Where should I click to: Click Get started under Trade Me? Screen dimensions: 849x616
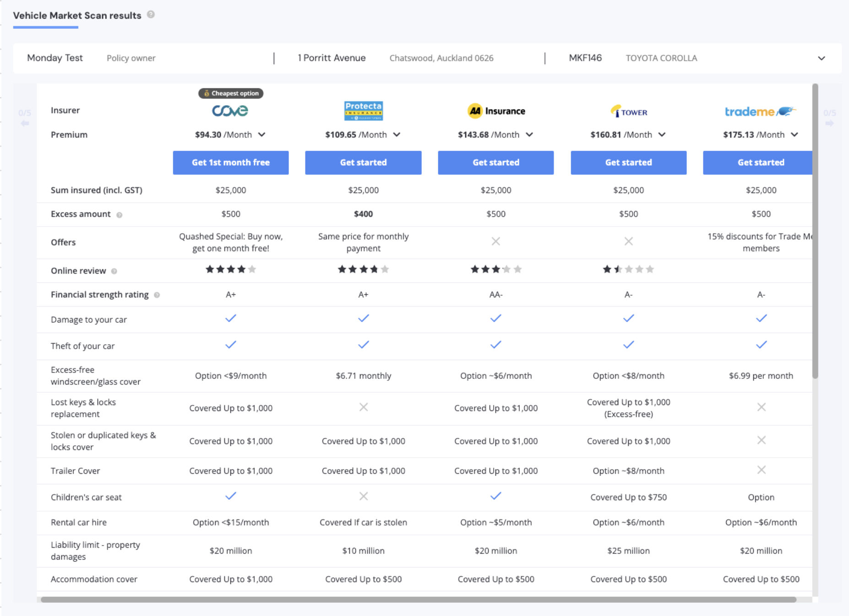coord(758,162)
